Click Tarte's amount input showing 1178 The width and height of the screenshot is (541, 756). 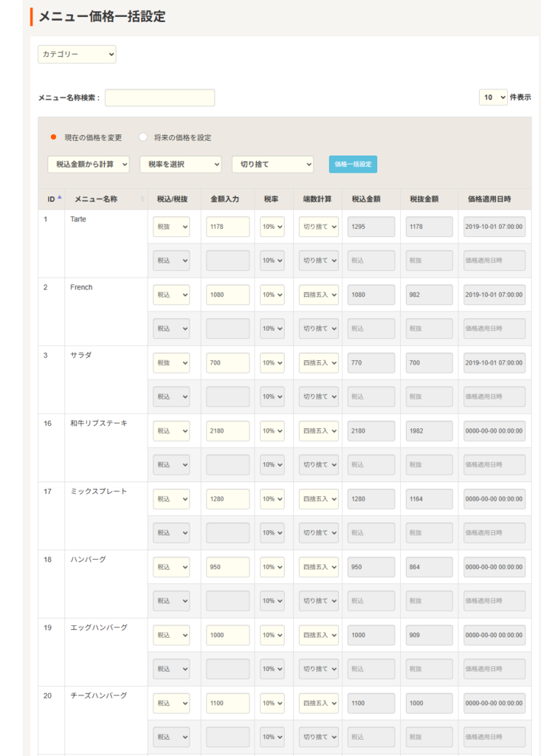tap(228, 227)
